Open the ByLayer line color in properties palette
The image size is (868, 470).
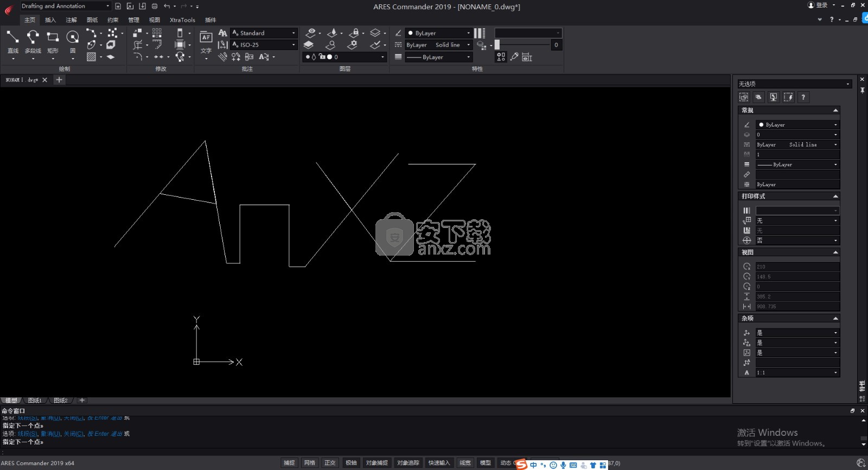pos(797,125)
